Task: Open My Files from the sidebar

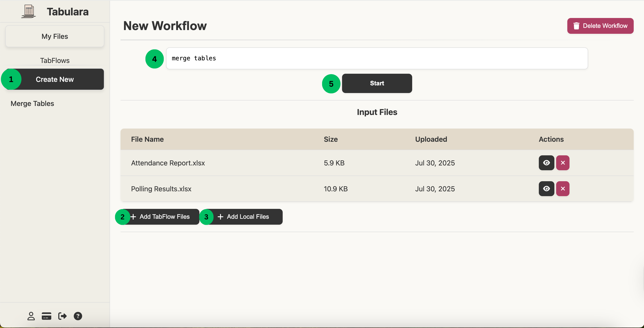Action: (55, 36)
